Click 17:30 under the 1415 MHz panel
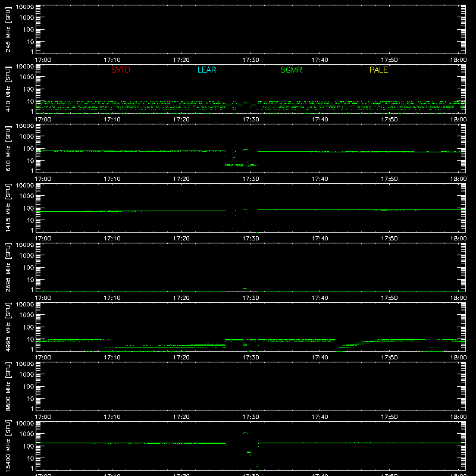 tap(250, 239)
